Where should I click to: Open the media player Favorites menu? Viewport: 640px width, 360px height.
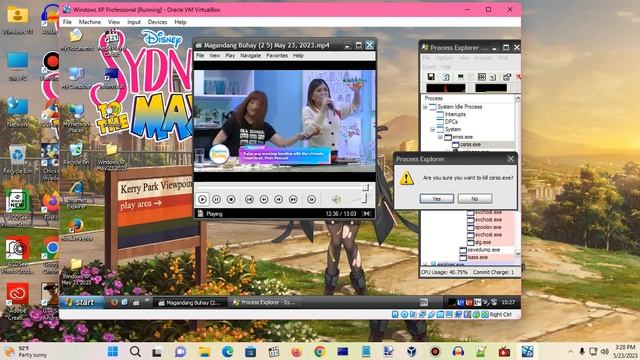[x=277, y=56]
